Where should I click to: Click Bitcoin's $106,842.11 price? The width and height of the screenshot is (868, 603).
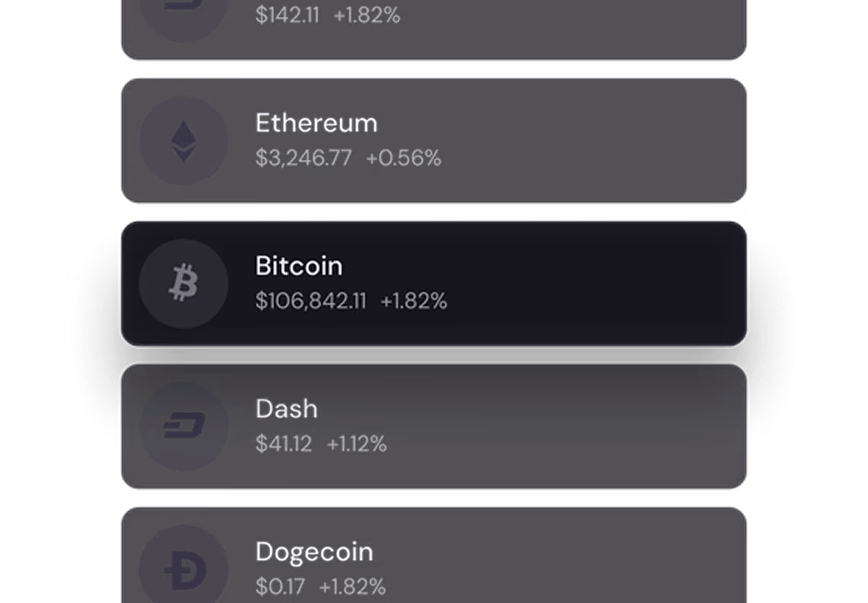pos(311,301)
